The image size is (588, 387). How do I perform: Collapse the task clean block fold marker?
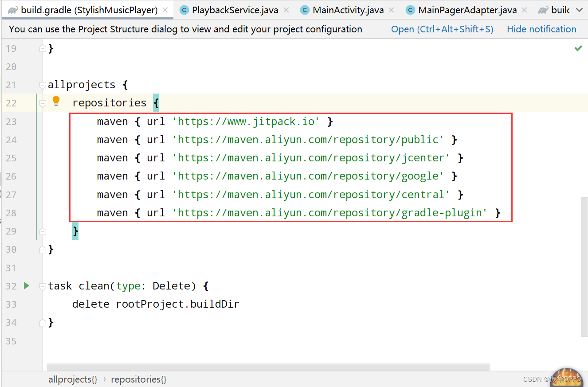(x=43, y=287)
